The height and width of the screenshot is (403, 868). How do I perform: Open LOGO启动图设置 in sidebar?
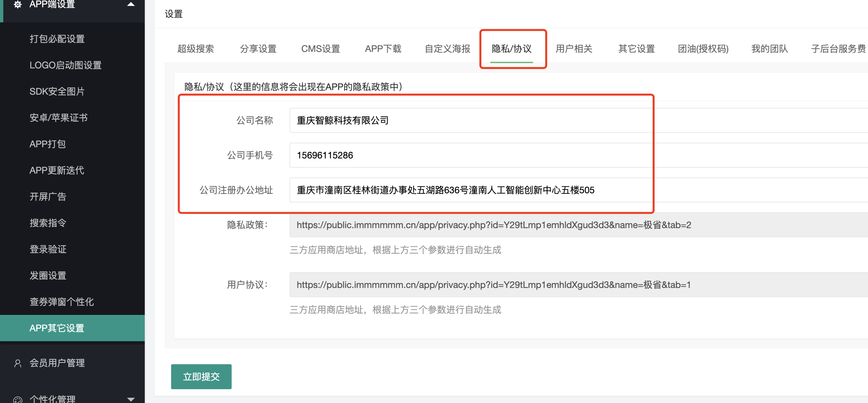click(65, 65)
